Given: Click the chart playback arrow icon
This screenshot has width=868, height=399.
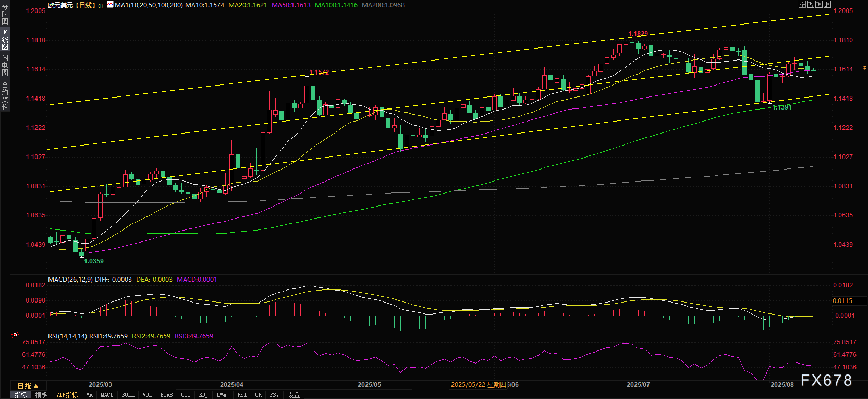Looking at the screenshot, I should [819, 4].
